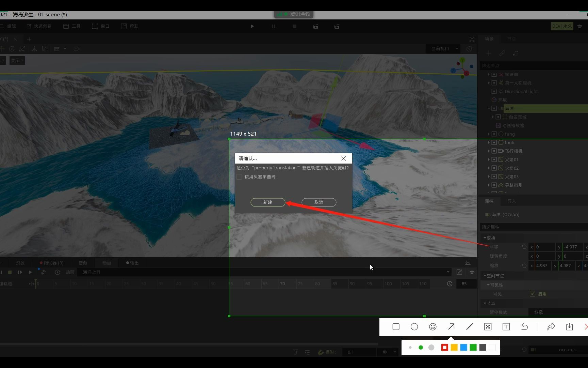Enable 使用贝塞尔曲线 checkbox
This screenshot has height=368, width=588.
click(239, 177)
